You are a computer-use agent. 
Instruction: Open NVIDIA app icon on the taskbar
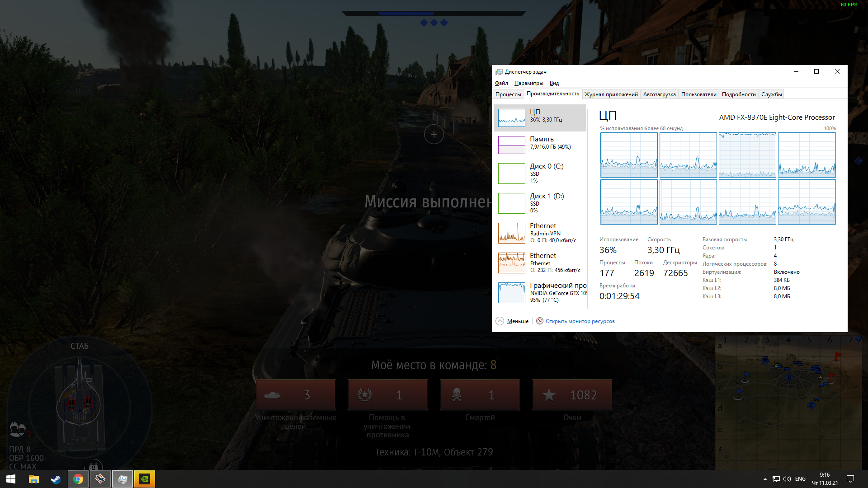tap(145, 479)
